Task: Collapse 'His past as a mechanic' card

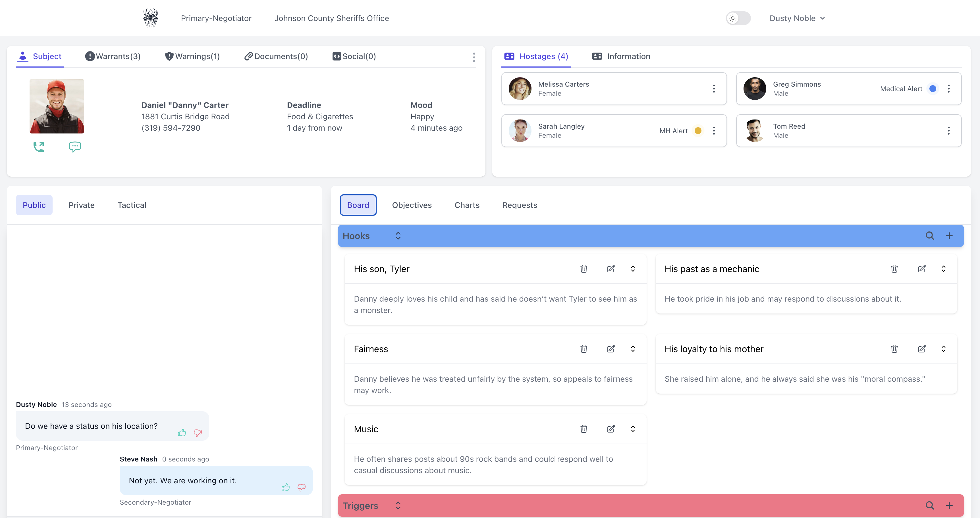Action: tap(944, 269)
